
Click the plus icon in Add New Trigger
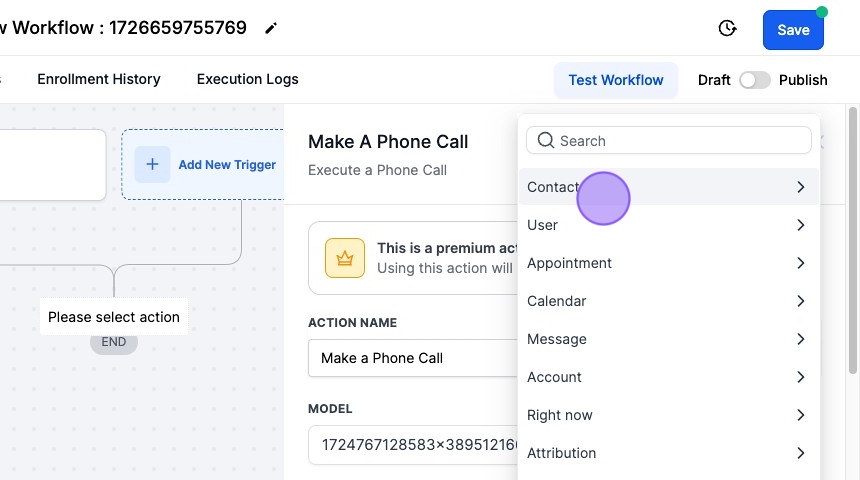152,164
